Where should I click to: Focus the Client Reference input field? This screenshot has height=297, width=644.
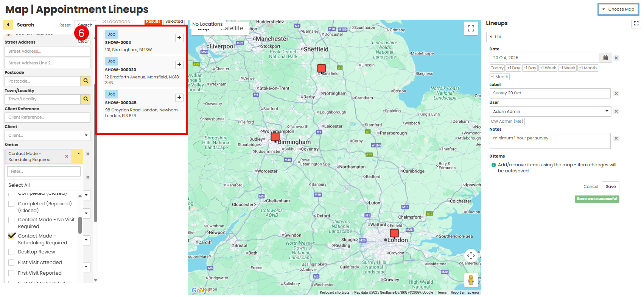pos(47,117)
